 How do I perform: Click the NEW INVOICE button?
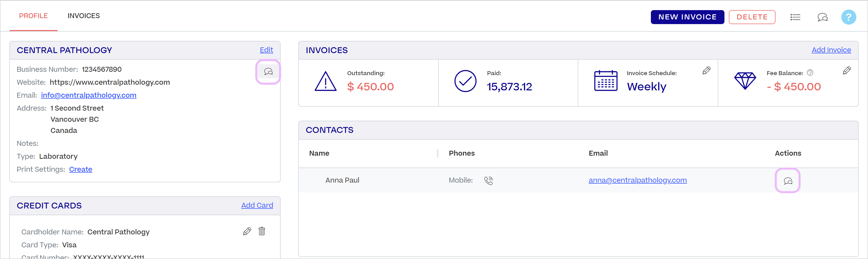(687, 17)
